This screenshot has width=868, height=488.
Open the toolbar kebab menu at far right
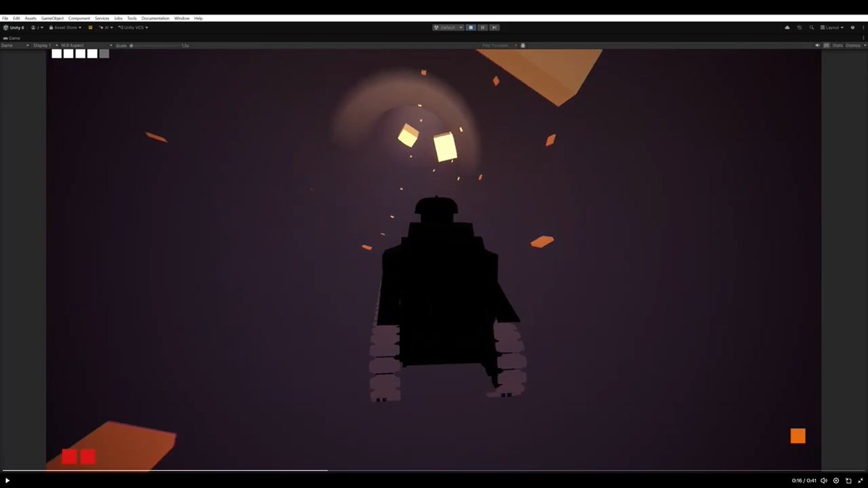[864, 27]
